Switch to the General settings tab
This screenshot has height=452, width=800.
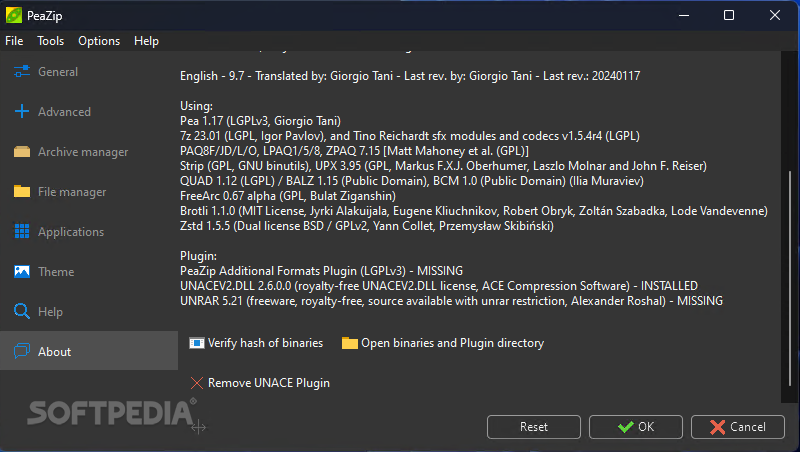click(89, 71)
